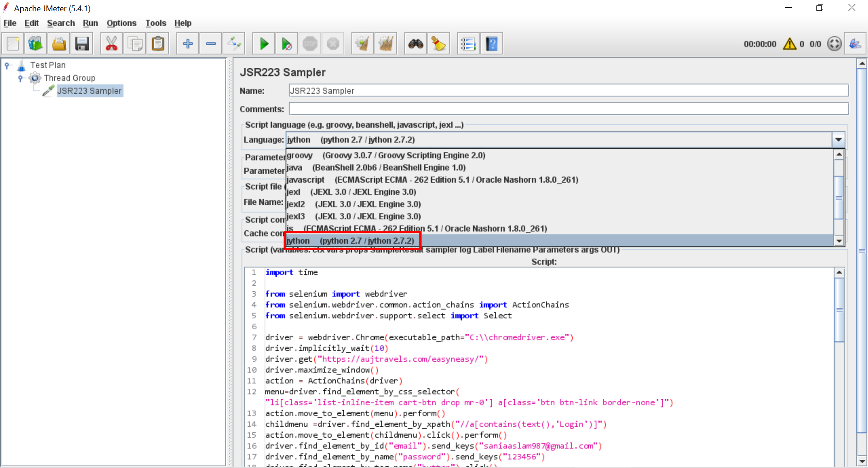Click the driver.maximize_window() line
This screenshot has height=468, width=868.
click(322, 370)
